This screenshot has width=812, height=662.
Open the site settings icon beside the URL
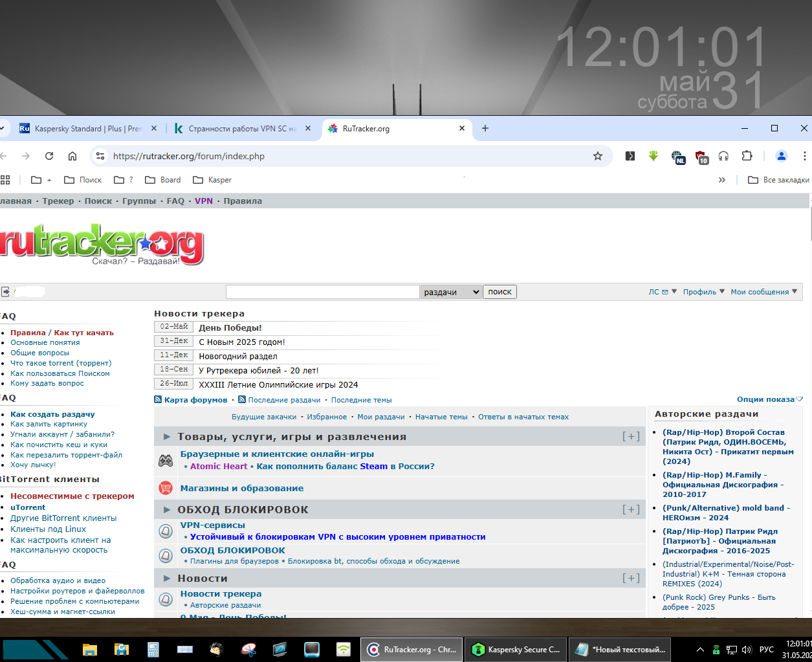point(100,156)
